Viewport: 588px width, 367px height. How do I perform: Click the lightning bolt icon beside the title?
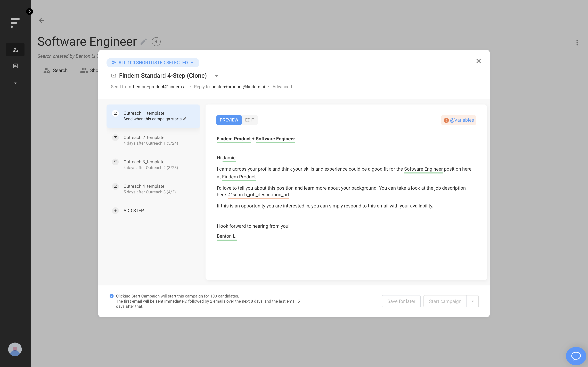pyautogui.click(x=156, y=41)
